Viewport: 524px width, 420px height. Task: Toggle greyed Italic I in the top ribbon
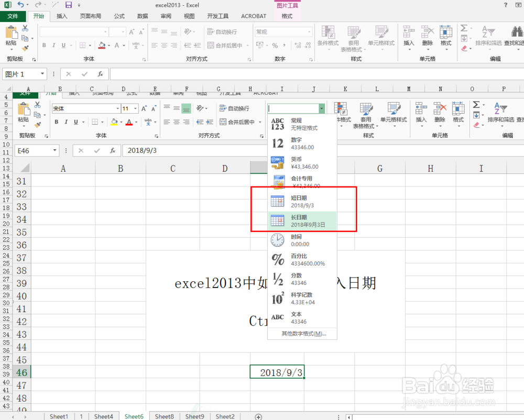(x=53, y=45)
